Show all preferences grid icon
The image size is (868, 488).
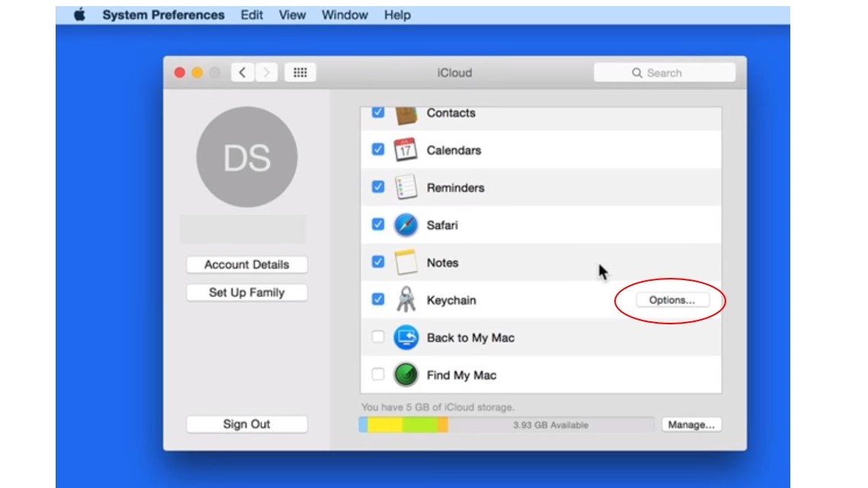coord(300,73)
